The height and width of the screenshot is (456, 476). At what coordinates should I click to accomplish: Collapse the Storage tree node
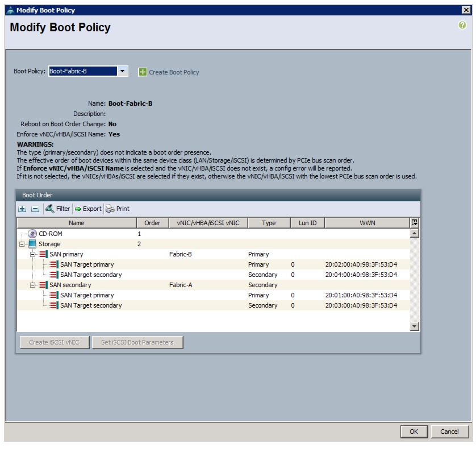tap(22, 244)
